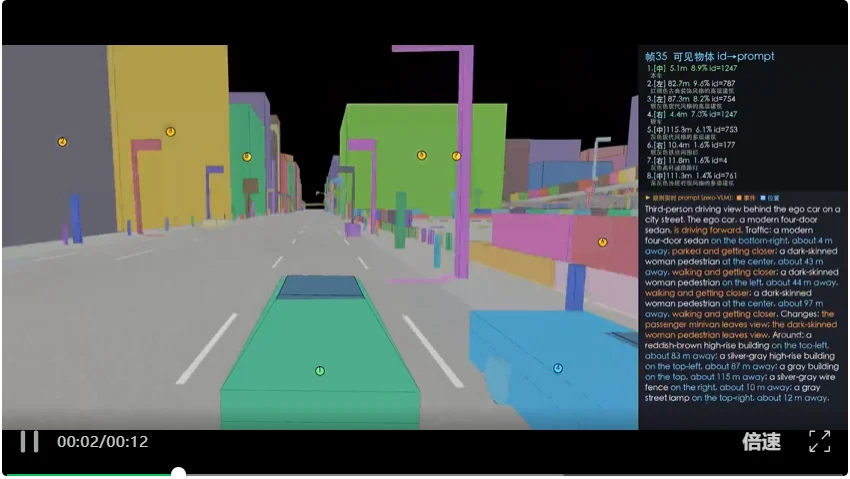Click the orange square legend icon
The width and height of the screenshot is (850, 479).
pyautogui.click(x=738, y=198)
